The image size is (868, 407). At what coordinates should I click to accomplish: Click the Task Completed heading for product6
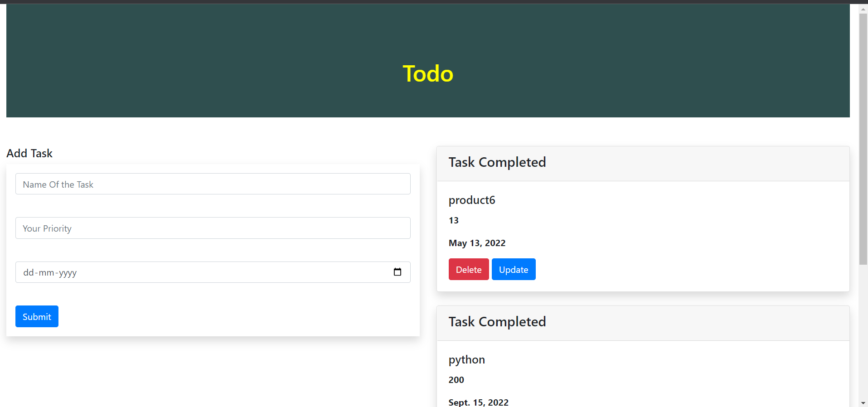coord(497,162)
